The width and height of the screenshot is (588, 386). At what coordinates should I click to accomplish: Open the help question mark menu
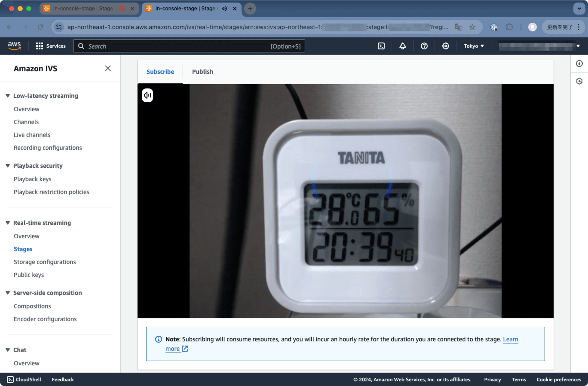(x=424, y=46)
